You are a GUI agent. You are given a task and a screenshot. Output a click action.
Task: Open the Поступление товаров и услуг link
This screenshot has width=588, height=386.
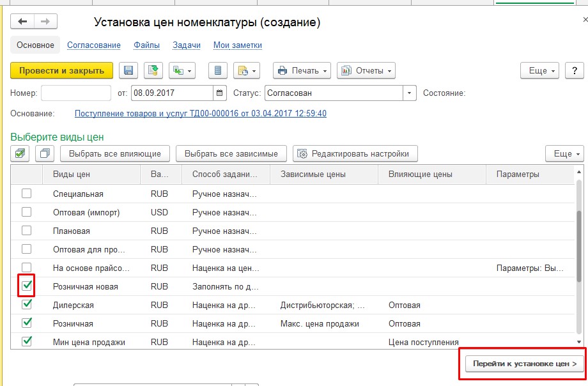pyautogui.click(x=201, y=113)
